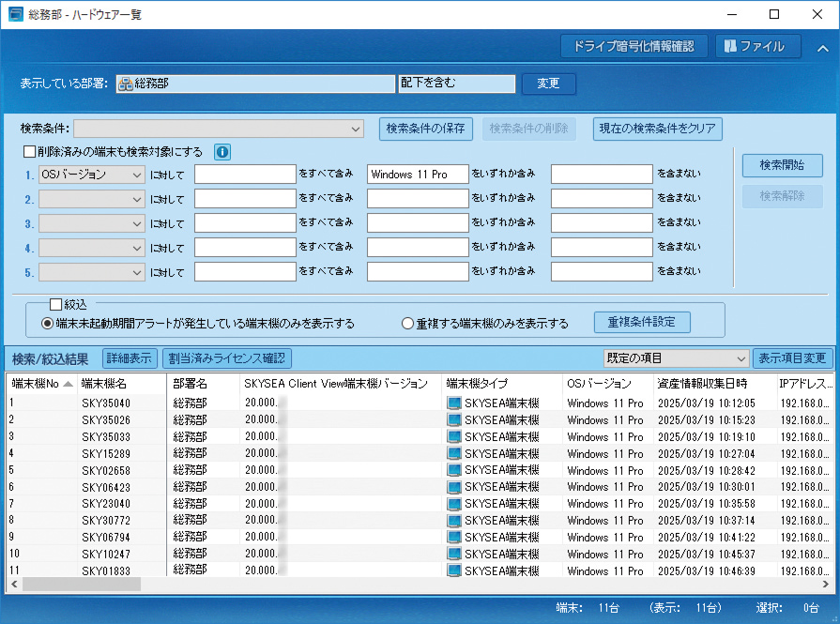Screen dimensions: 840x624
Task: Click condition 3 をいずれか含み input field
Action: (418, 223)
